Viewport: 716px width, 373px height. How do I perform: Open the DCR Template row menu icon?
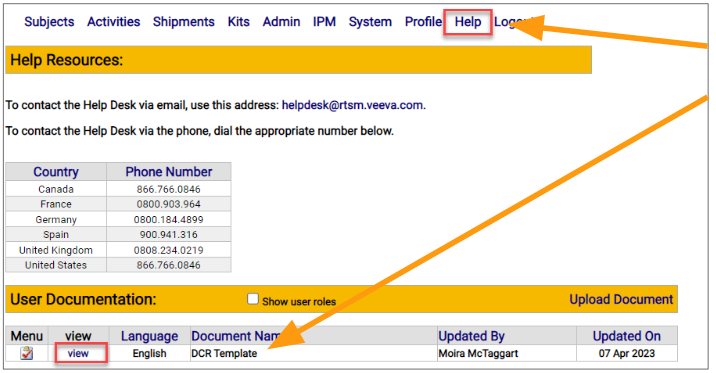(x=26, y=353)
